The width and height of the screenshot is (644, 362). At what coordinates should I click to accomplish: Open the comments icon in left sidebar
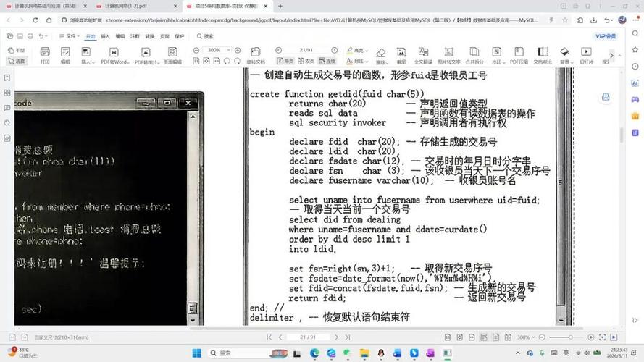(x=7, y=108)
